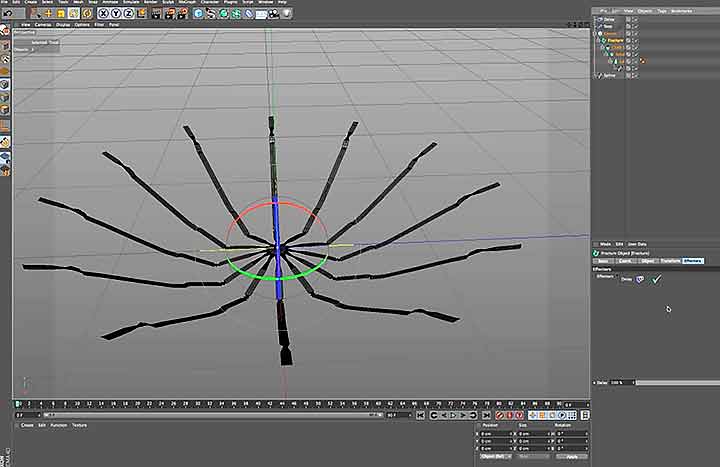Click the Apply button in Coordinates
This screenshot has width=720, height=467.
click(x=572, y=457)
